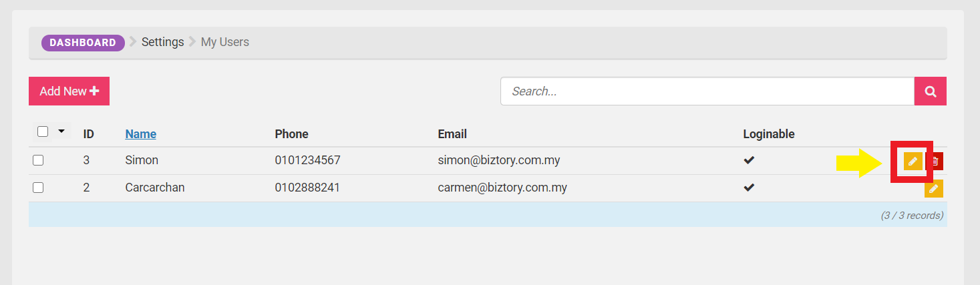Edit the Simon user with pencil icon

913,161
